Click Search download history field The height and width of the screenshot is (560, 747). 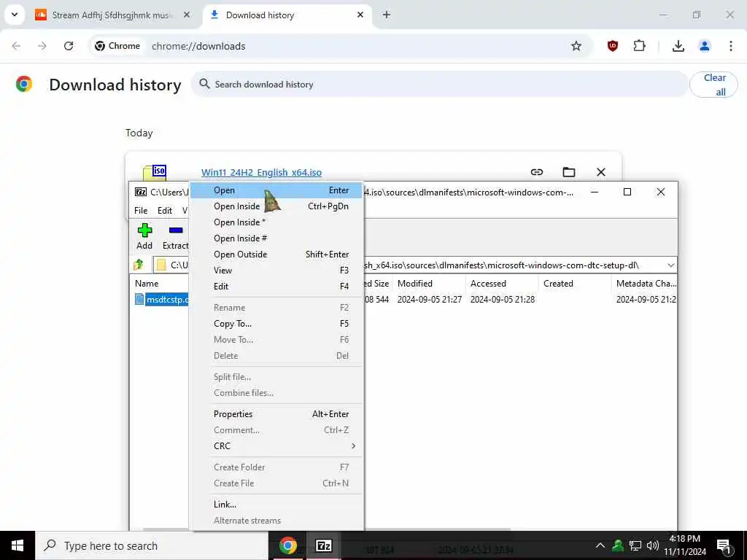click(x=440, y=85)
